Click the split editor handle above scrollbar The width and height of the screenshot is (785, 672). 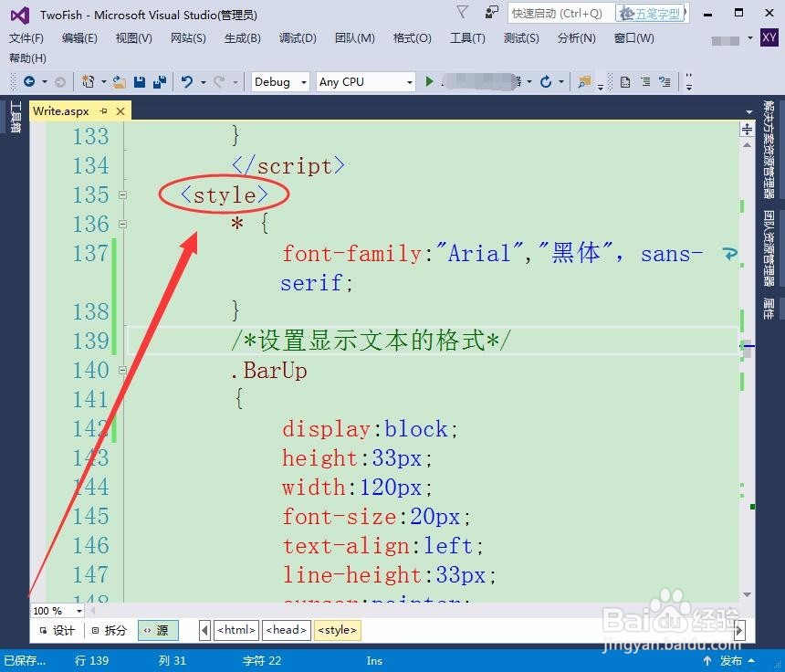point(747,129)
